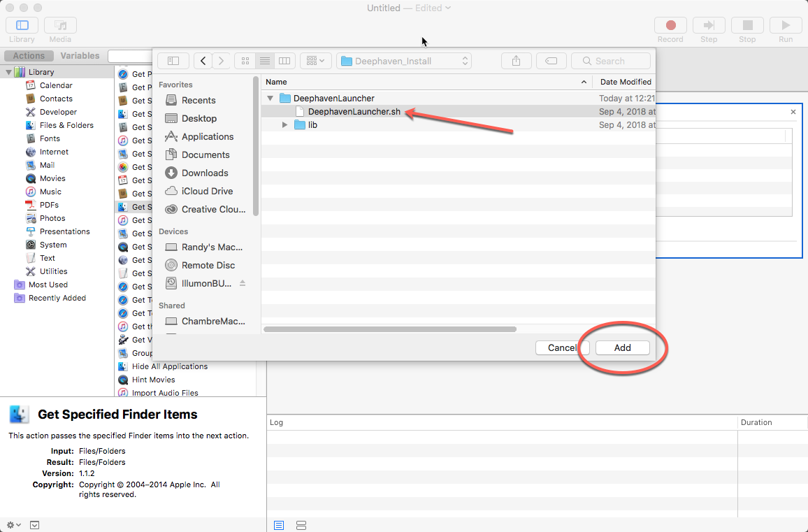
Task: Click the Share icon in the file dialog
Action: (x=516, y=61)
